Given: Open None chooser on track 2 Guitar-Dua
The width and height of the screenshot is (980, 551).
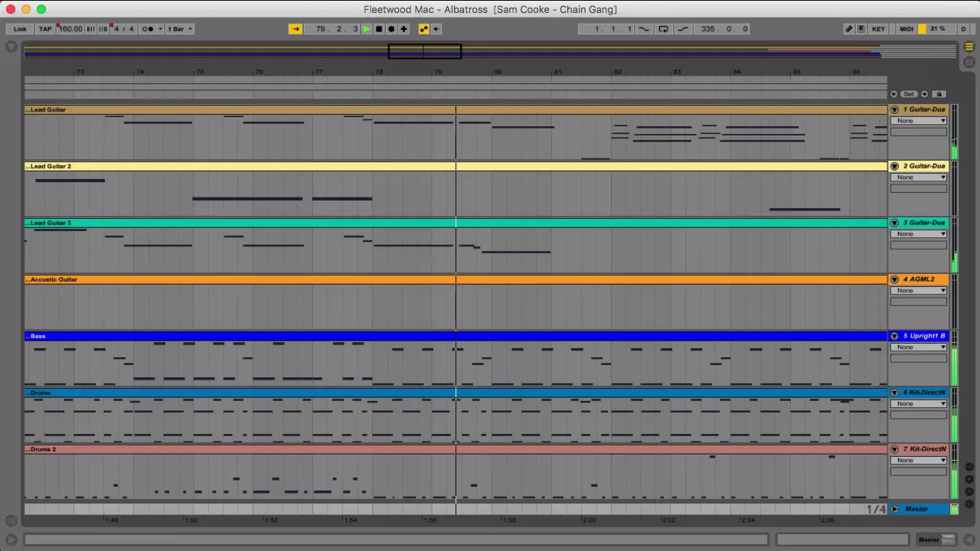Looking at the screenshot, I should point(918,178).
